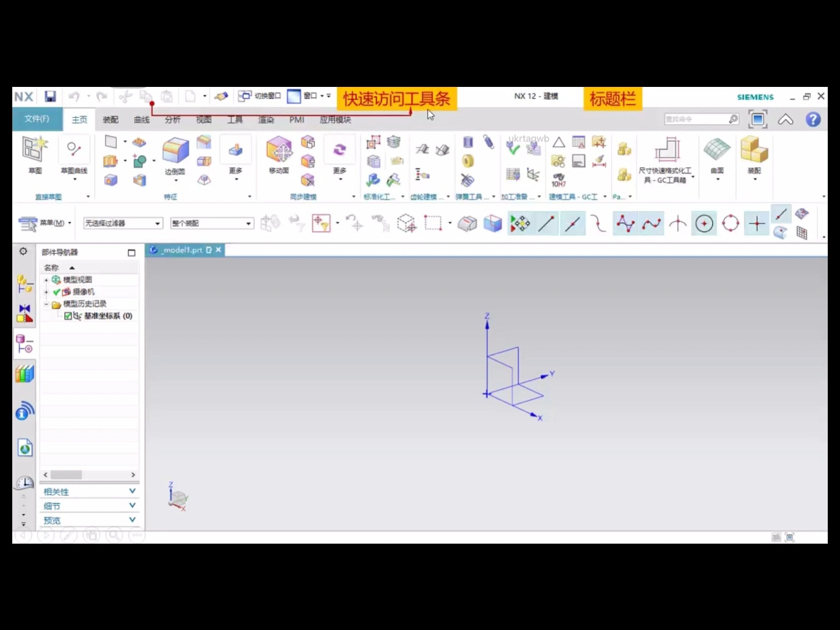Viewport: 840px width, 630px height.
Task: Open the 文件(F) menu
Action: pyautogui.click(x=37, y=119)
